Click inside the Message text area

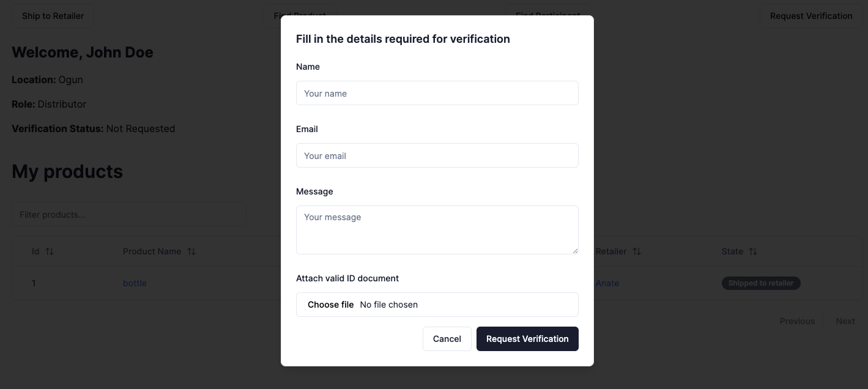click(x=437, y=229)
